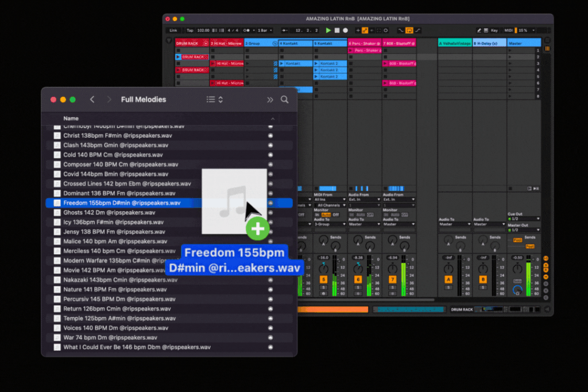The height and width of the screenshot is (392, 588).
Task: Toggle return track A activator
Action: point(448,279)
